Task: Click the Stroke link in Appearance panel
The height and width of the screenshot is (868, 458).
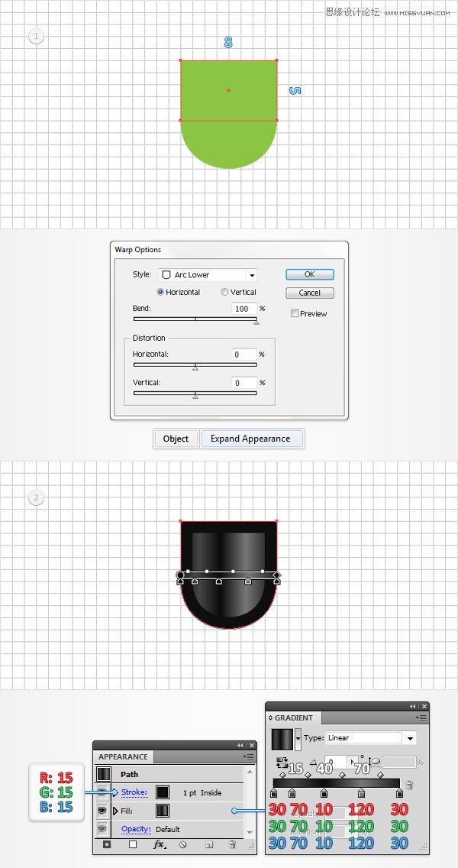Action: coord(134,792)
